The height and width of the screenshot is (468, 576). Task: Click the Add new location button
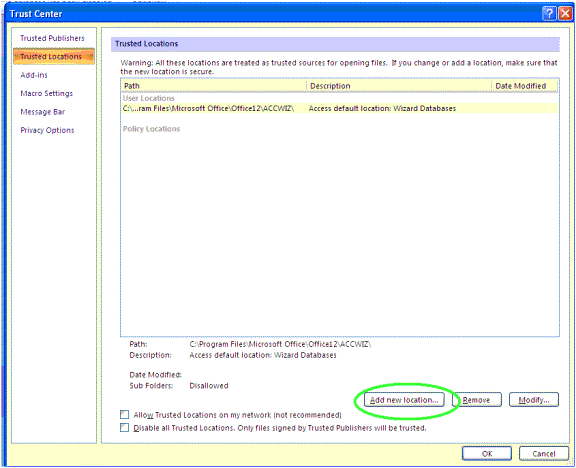click(404, 400)
